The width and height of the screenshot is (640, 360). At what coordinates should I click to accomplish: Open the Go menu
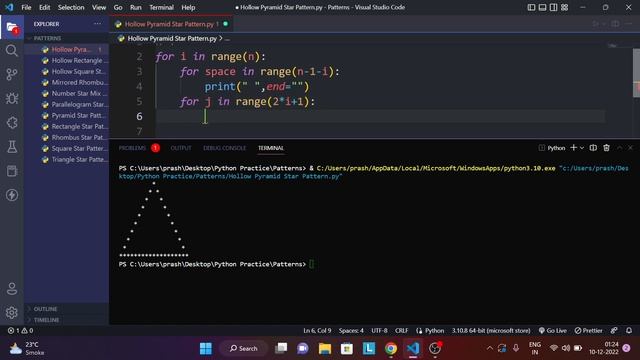click(x=118, y=7)
